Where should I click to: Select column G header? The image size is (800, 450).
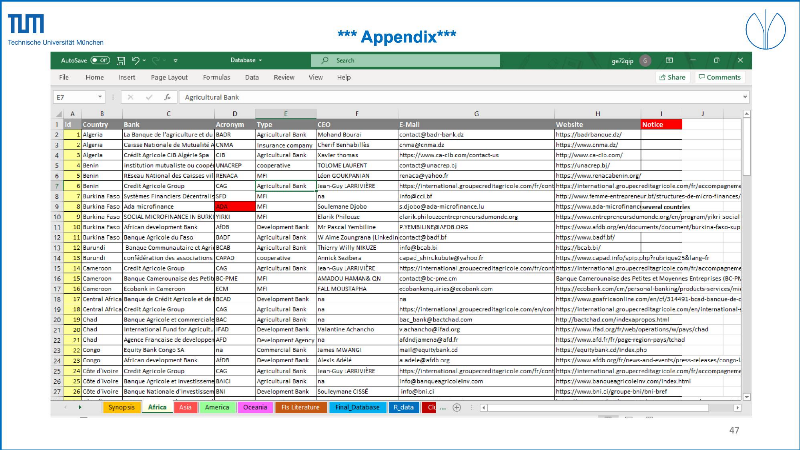pos(476,114)
